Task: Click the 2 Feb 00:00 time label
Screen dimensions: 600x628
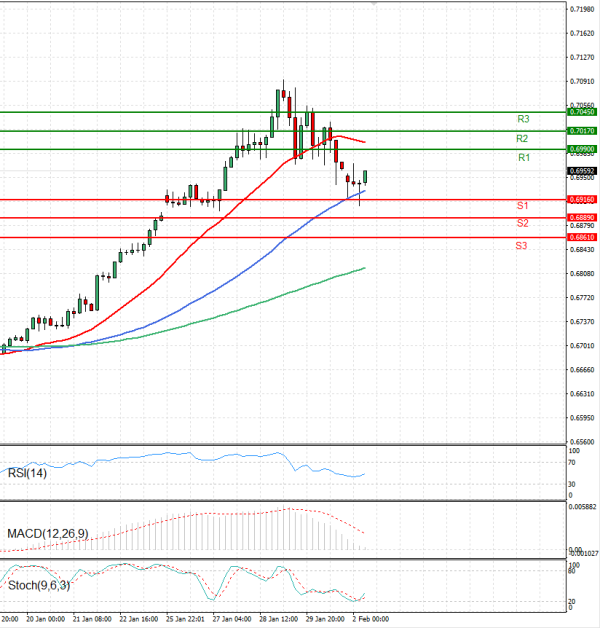Action: click(367, 619)
